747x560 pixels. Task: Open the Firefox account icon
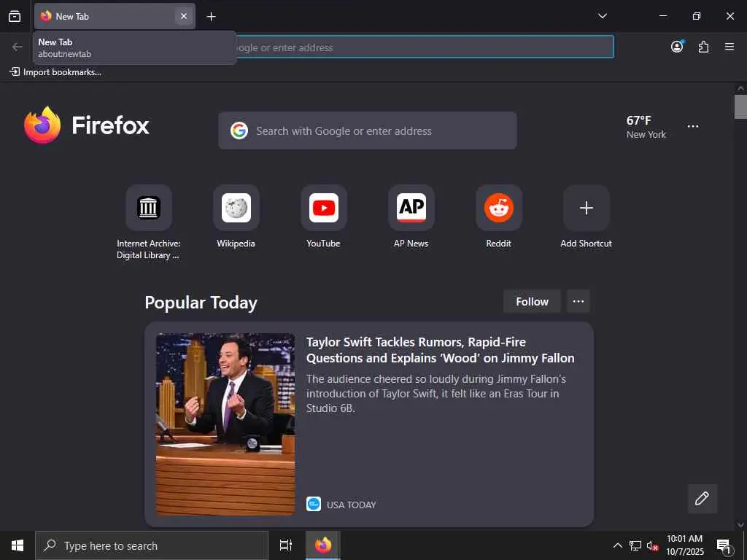pyautogui.click(x=677, y=47)
